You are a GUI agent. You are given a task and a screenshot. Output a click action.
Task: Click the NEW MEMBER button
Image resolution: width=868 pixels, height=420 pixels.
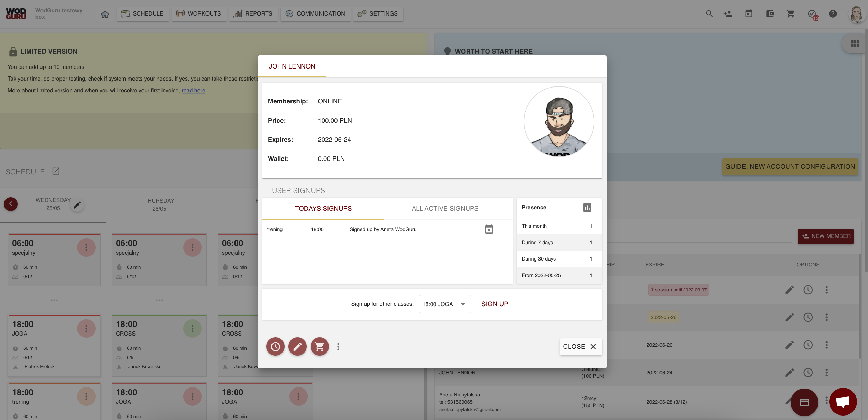[826, 236]
